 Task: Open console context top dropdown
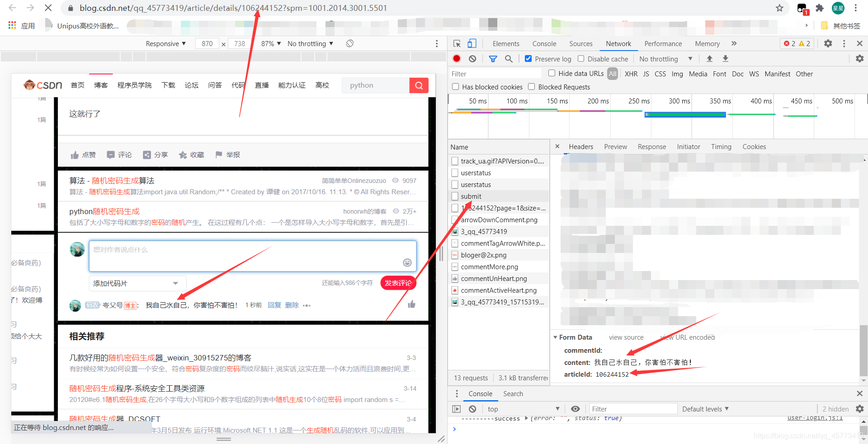523,409
